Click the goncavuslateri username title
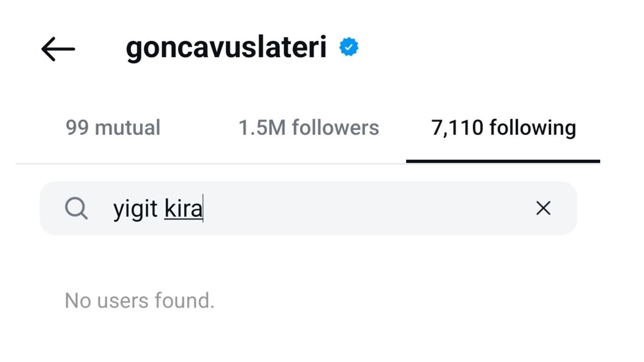644x362 pixels. [x=226, y=48]
